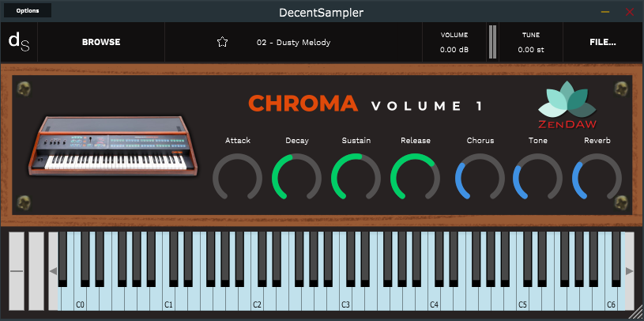Viewport: 644px width, 321px height.
Task: Play the C3 key
Action: (345, 300)
